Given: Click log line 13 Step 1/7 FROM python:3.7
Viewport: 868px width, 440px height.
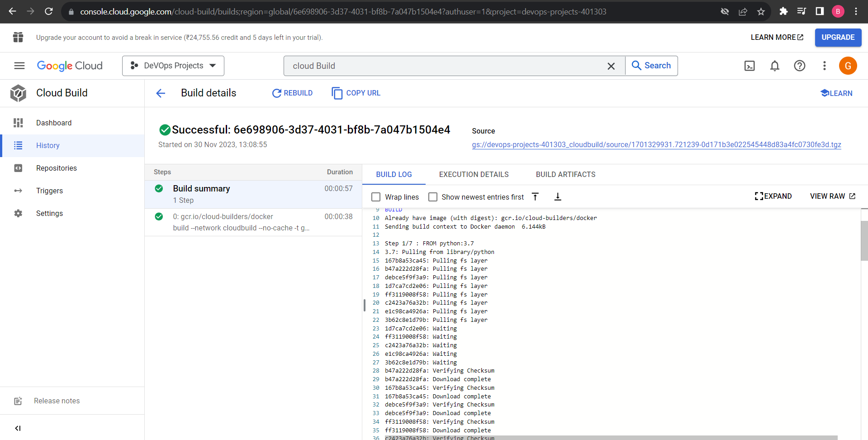Looking at the screenshot, I should (429, 243).
